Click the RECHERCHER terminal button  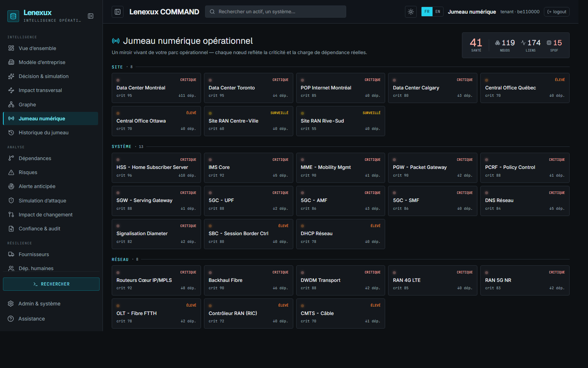[51, 284]
